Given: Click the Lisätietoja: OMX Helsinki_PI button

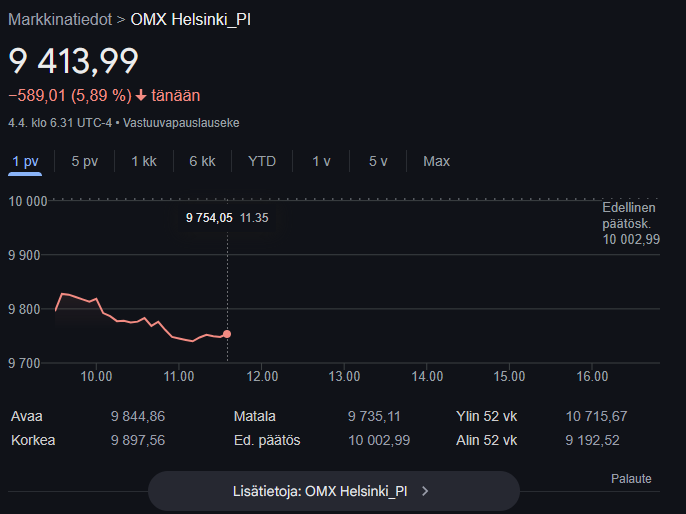Looking at the screenshot, I should [x=334, y=491].
